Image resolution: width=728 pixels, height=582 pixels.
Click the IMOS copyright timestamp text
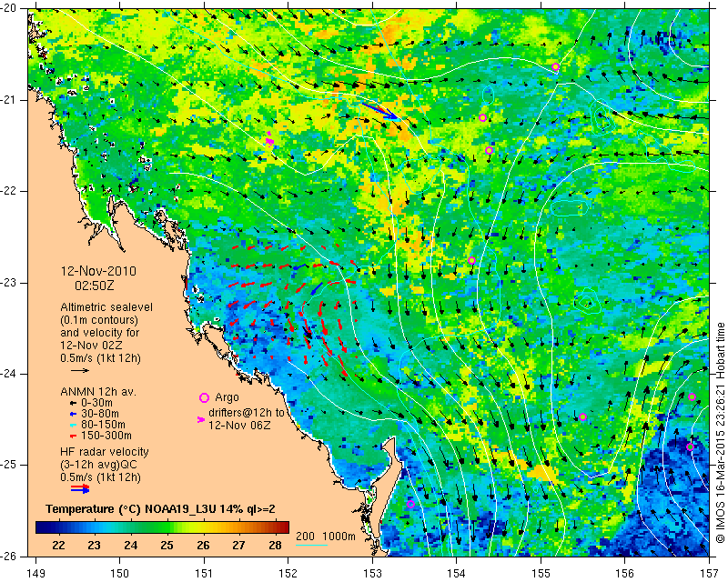pos(720,432)
